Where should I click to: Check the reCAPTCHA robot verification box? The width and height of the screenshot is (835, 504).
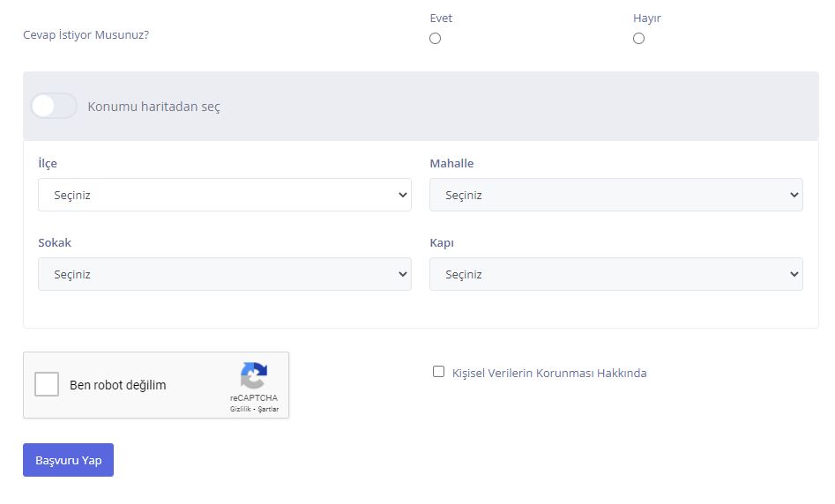coord(47,385)
